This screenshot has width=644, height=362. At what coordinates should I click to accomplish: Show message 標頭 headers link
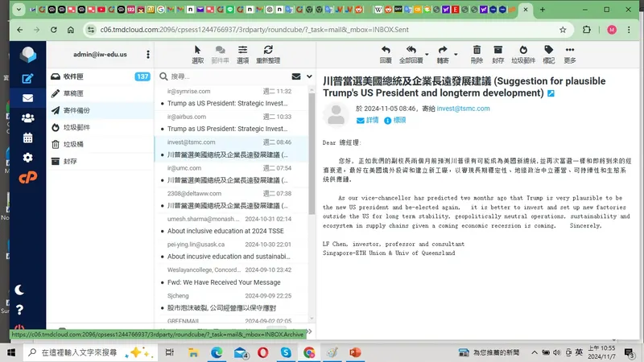tap(394, 120)
